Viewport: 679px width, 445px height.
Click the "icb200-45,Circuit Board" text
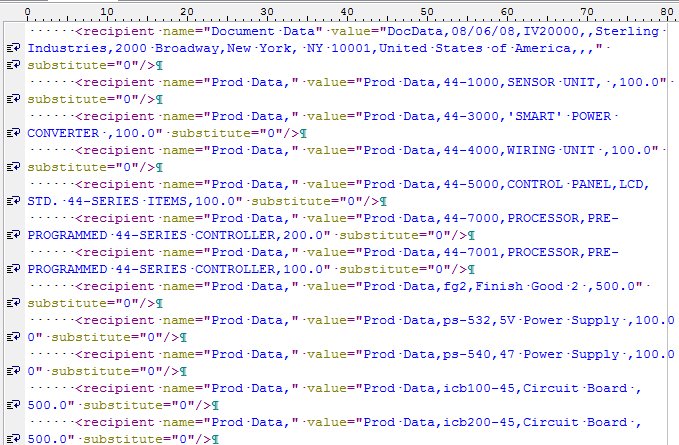tap(535, 422)
